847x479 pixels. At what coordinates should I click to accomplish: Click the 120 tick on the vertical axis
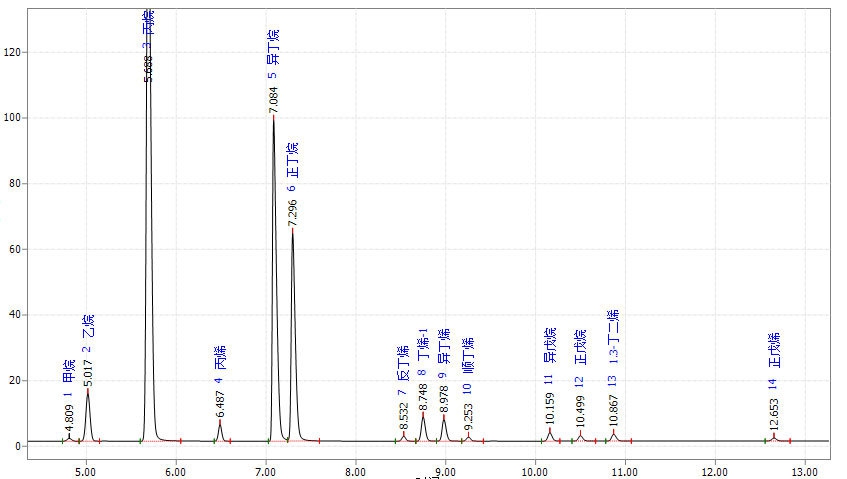(x=18, y=52)
